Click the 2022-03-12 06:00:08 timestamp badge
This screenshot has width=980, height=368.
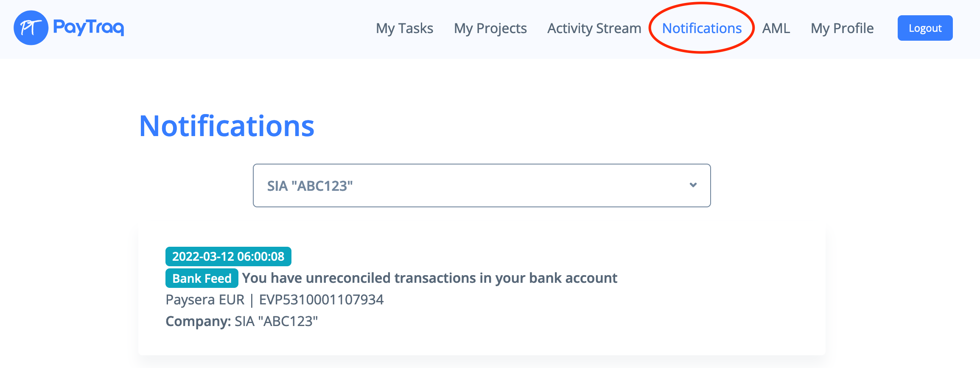click(228, 256)
